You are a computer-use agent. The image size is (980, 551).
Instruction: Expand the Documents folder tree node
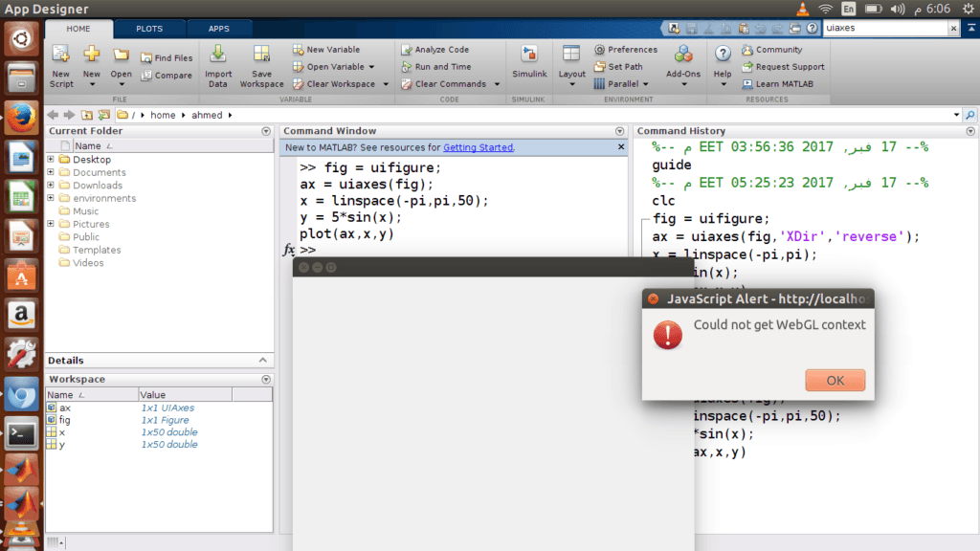point(51,173)
